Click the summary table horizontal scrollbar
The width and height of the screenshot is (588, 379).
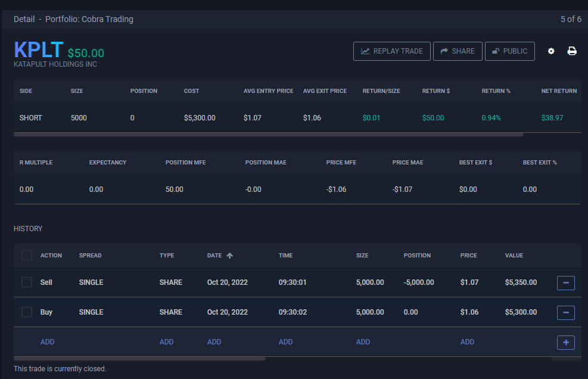268,135
